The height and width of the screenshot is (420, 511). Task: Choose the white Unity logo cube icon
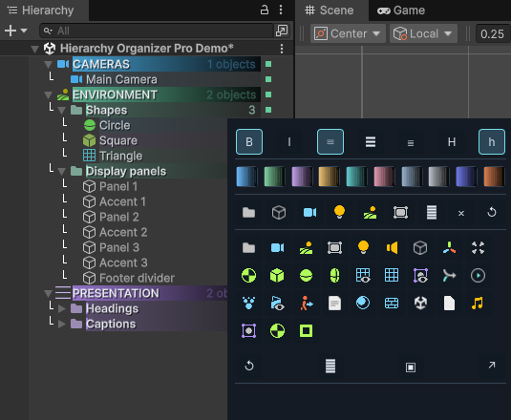pos(420,304)
